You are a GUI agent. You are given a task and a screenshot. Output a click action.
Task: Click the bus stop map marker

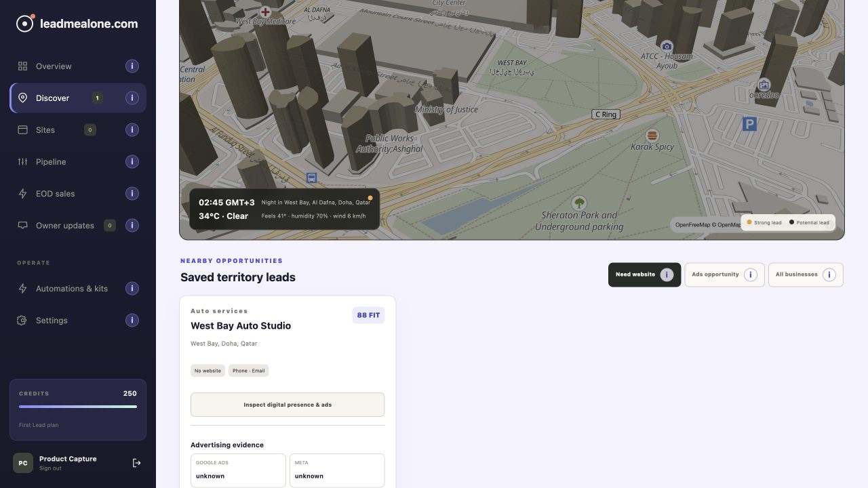[311, 178]
